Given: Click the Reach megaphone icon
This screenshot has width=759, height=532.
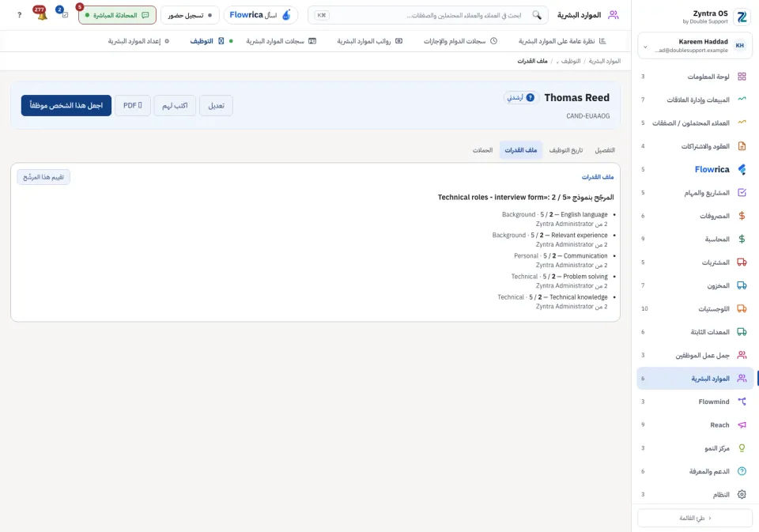Looking at the screenshot, I should 742,425.
